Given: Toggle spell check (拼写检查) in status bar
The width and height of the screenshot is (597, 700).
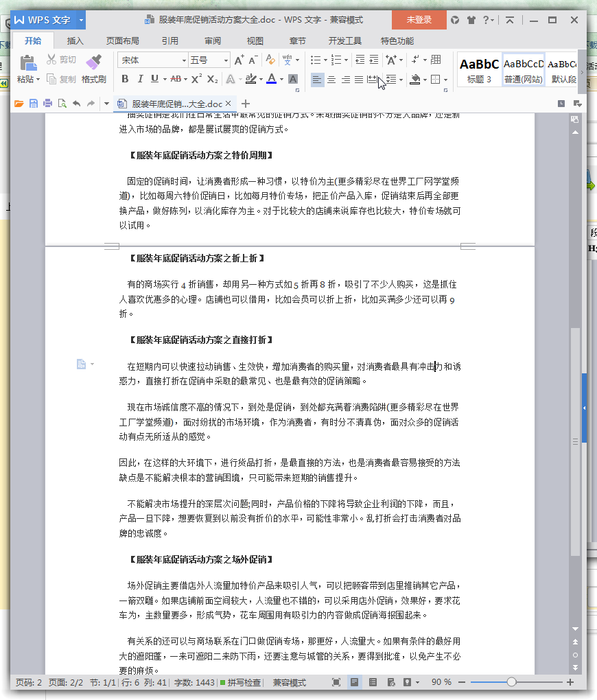Looking at the screenshot, I should (x=240, y=682).
